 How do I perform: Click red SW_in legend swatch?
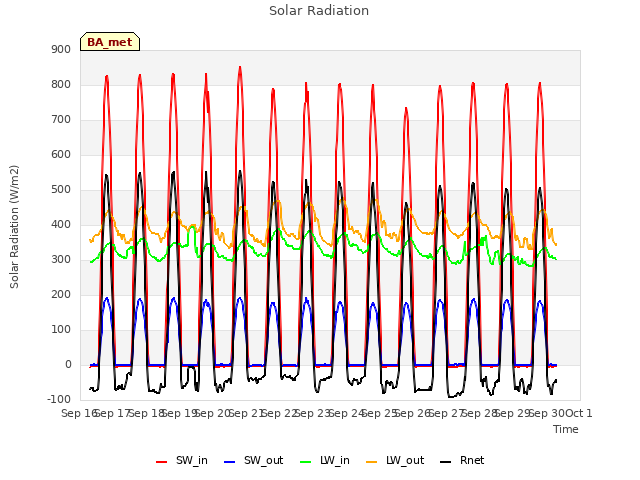coord(162,462)
